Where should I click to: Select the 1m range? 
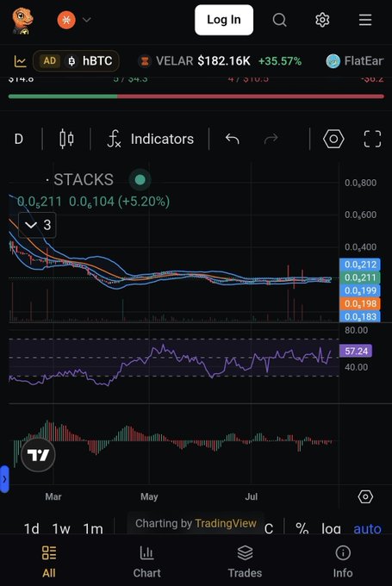(x=93, y=528)
